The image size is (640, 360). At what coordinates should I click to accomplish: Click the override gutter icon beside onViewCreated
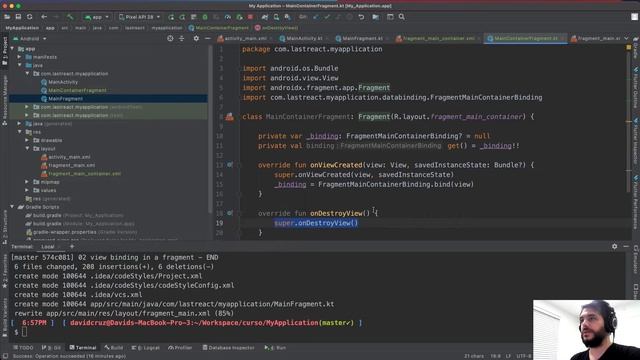click(x=230, y=165)
